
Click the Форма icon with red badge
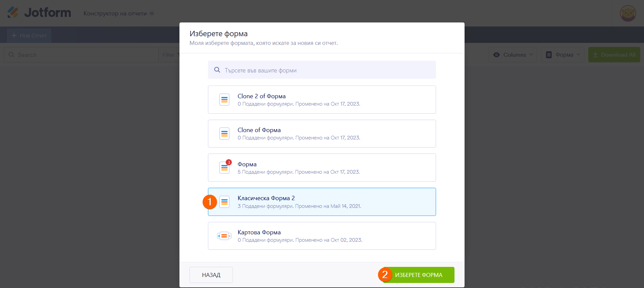click(x=224, y=168)
